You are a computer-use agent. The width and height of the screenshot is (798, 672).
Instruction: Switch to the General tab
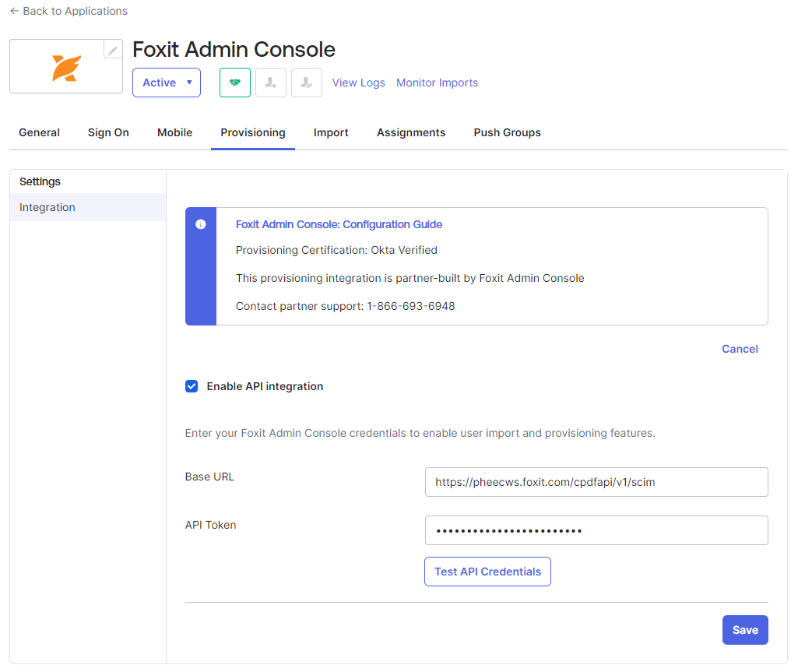click(x=39, y=132)
